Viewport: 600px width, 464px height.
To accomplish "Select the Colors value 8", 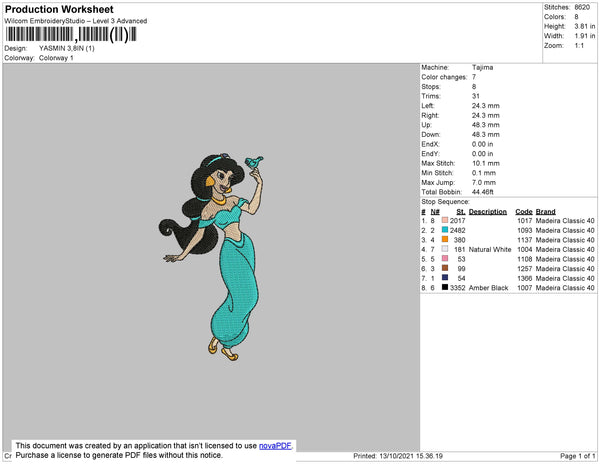I will pyautogui.click(x=576, y=17).
